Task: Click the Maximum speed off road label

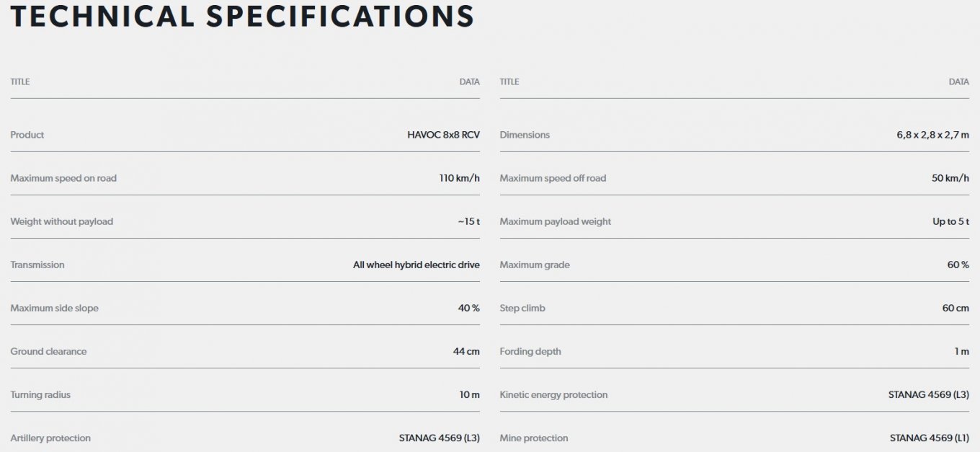Action: pos(553,178)
